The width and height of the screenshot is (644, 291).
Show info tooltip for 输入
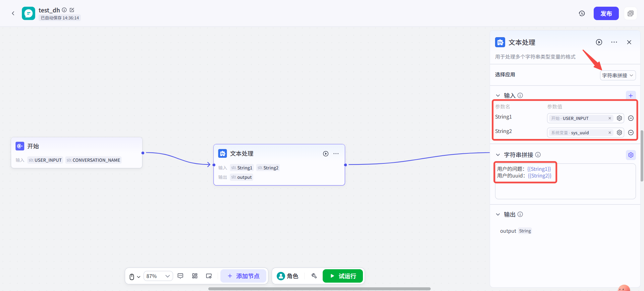pos(520,95)
